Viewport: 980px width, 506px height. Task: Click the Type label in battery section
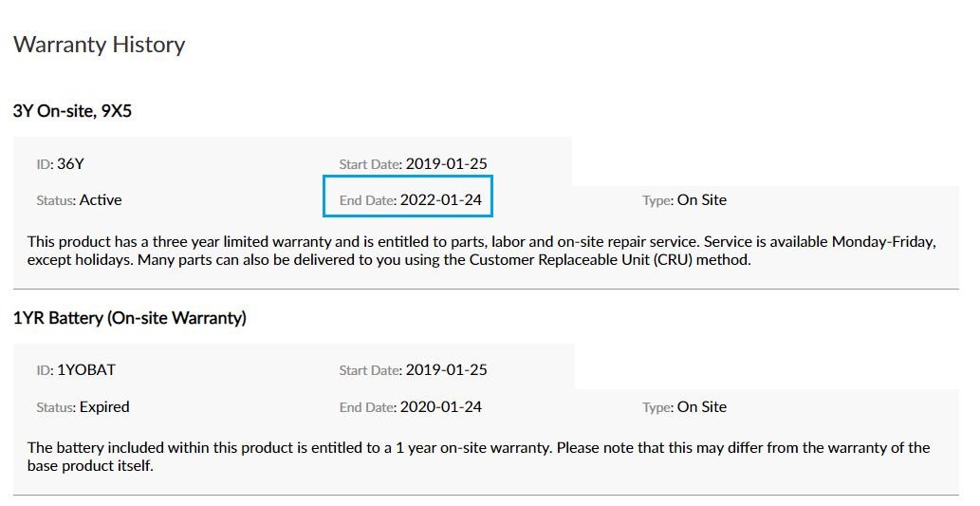point(657,407)
